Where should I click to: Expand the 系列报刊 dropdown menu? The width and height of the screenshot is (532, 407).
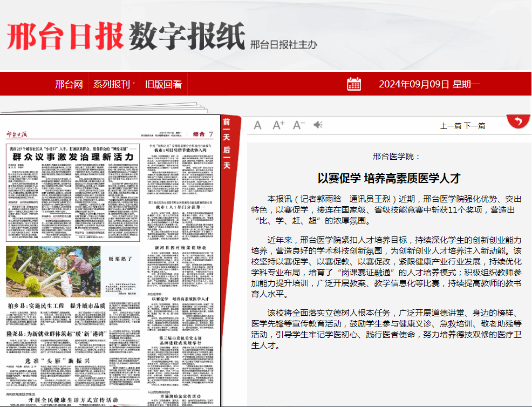point(114,84)
